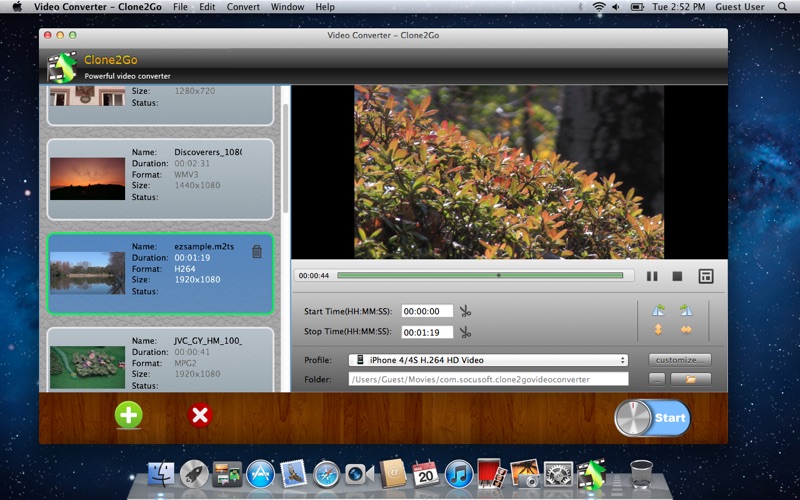
Task: Click the customize... profile button
Action: pos(680,360)
